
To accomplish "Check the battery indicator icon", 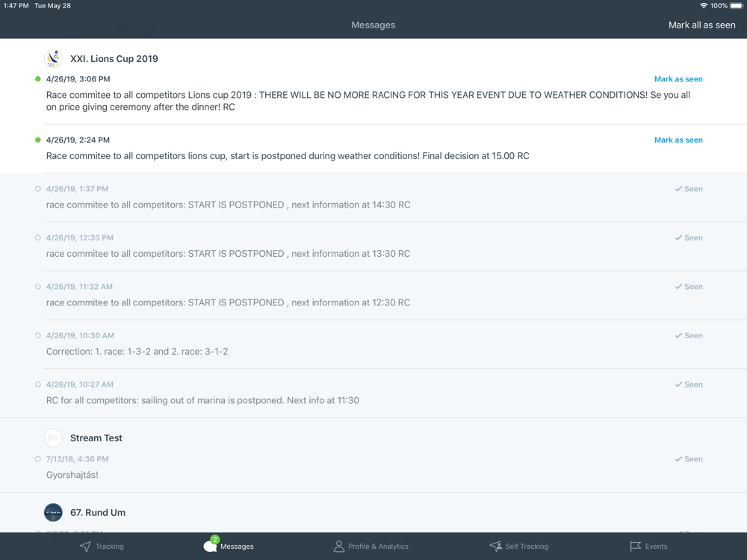I will pyautogui.click(x=737, y=6).
